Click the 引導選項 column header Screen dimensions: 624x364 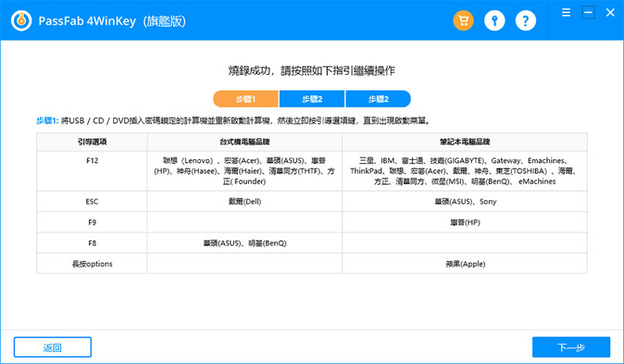[x=92, y=142]
